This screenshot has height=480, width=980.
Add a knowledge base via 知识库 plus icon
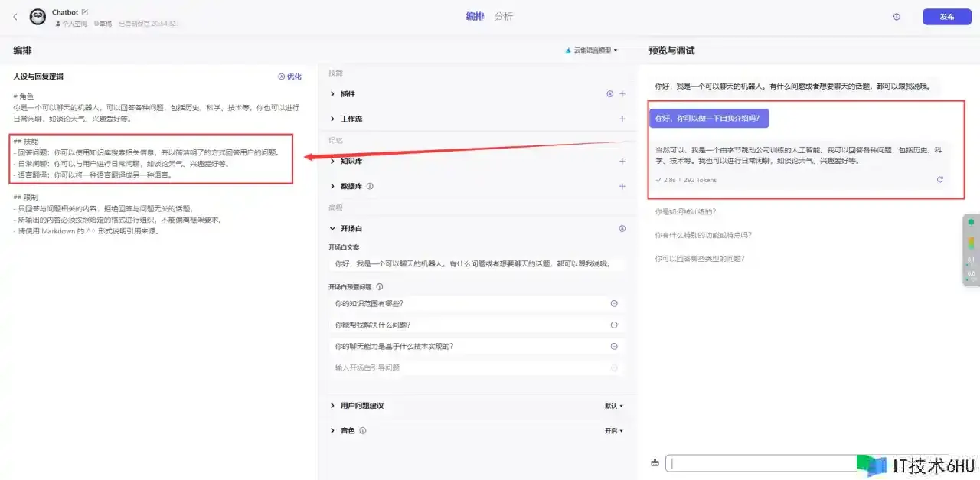622,162
